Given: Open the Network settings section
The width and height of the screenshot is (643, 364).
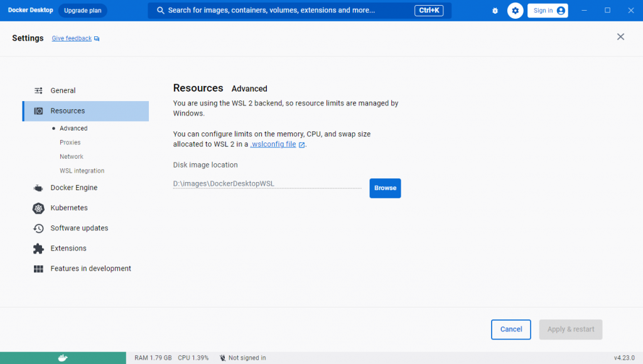Looking at the screenshot, I should (x=70, y=156).
